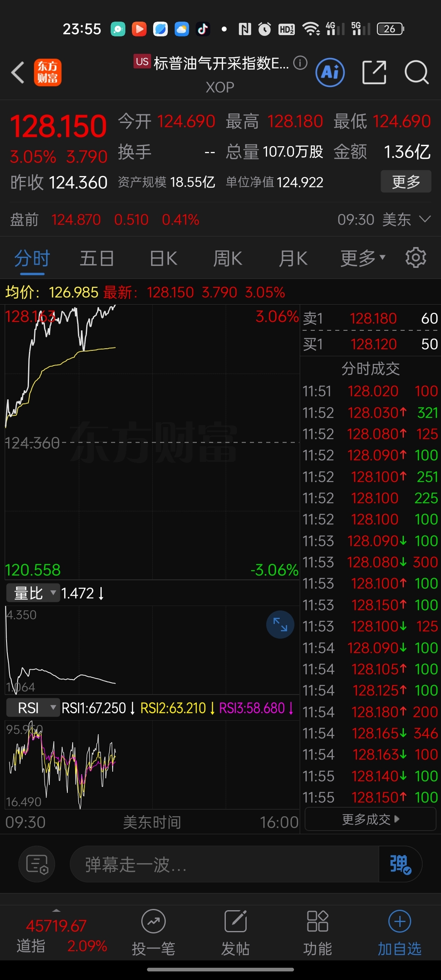This screenshot has height=980, width=441.
Task: Expand chart to fullscreen with arrows icon
Action: pyautogui.click(x=280, y=624)
